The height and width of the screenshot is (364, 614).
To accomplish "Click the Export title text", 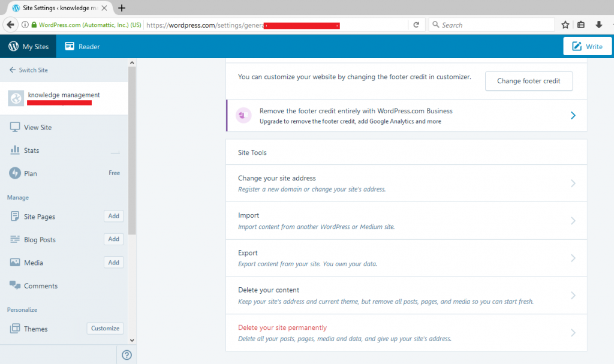I will click(248, 252).
